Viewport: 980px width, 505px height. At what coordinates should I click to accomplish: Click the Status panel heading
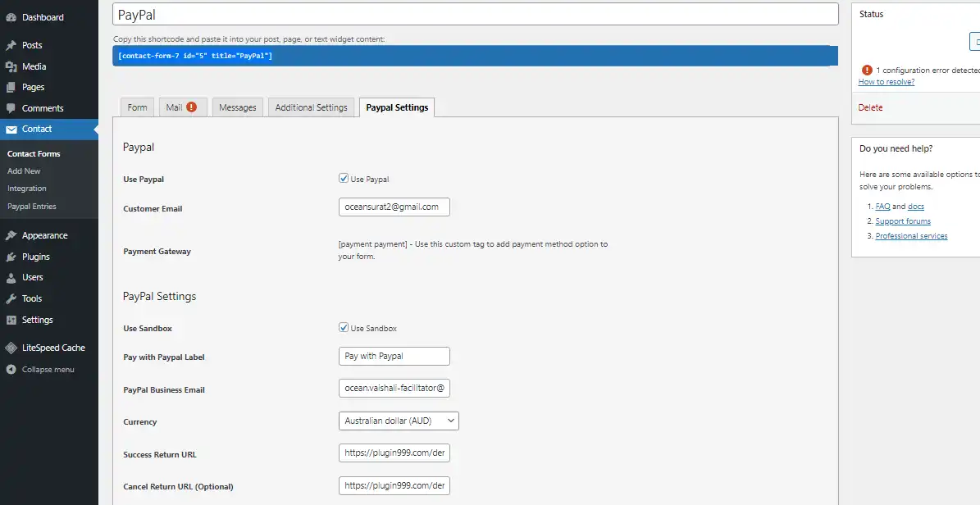point(871,15)
